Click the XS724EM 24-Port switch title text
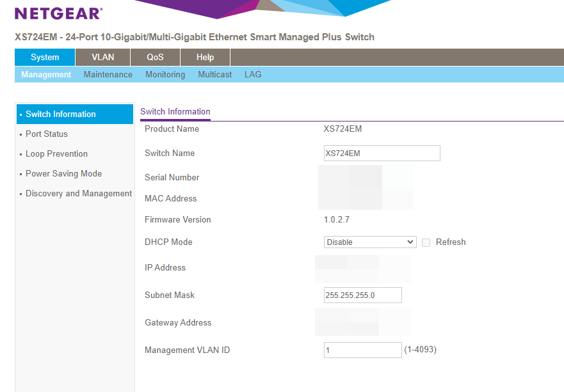564x392 pixels. point(194,37)
